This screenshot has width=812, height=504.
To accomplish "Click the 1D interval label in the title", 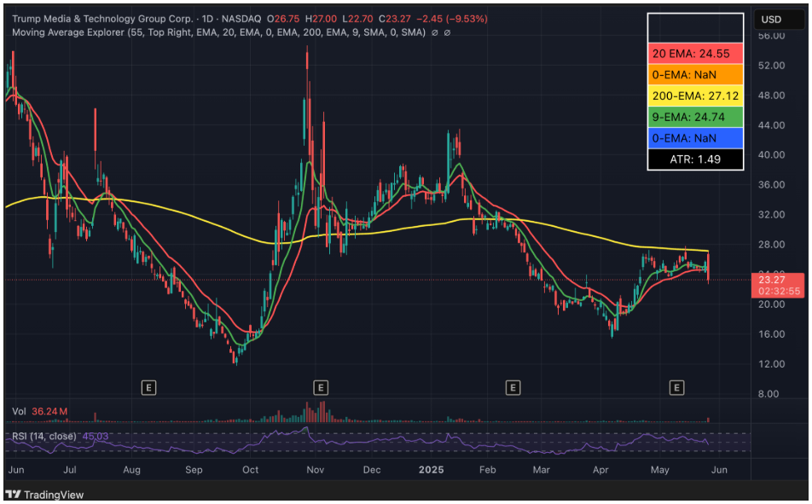I will 207,19.
